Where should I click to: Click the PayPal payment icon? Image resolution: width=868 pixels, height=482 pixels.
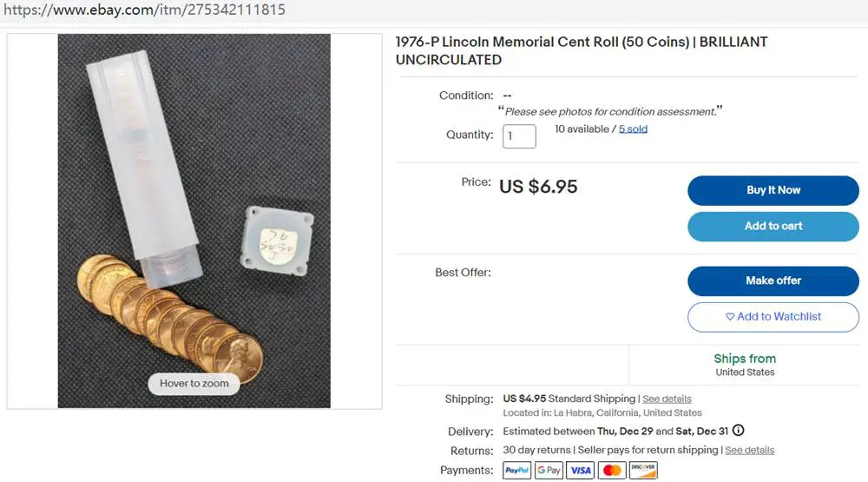[x=516, y=471]
